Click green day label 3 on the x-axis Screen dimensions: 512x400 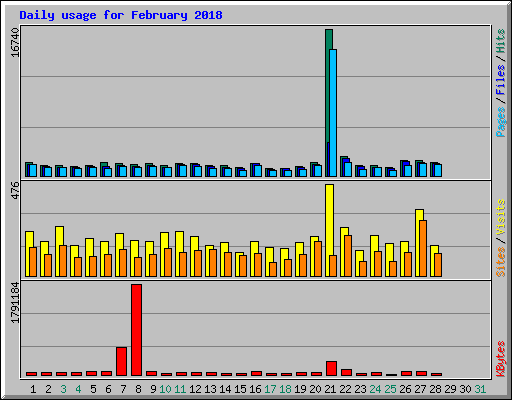pyautogui.click(x=63, y=389)
